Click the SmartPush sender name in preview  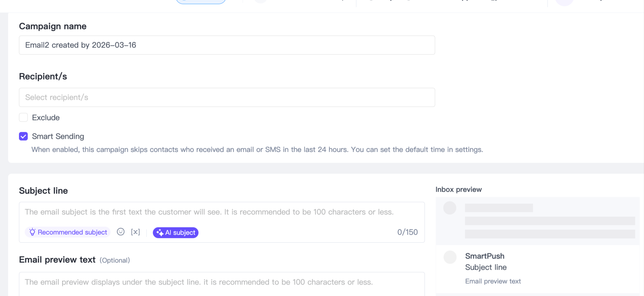[484, 256]
